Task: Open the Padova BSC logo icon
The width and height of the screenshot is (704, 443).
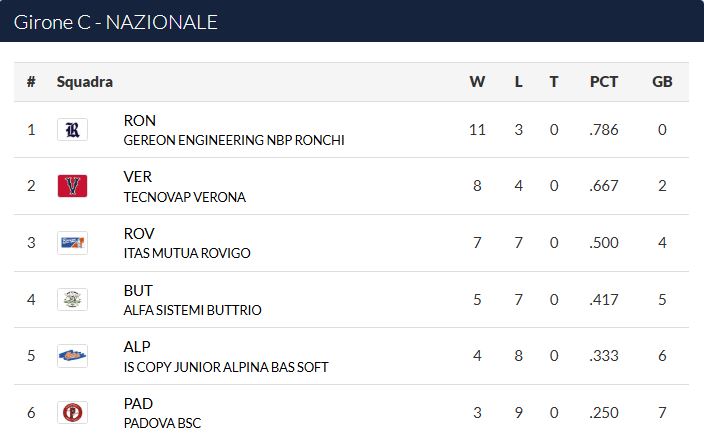Action: click(x=72, y=412)
